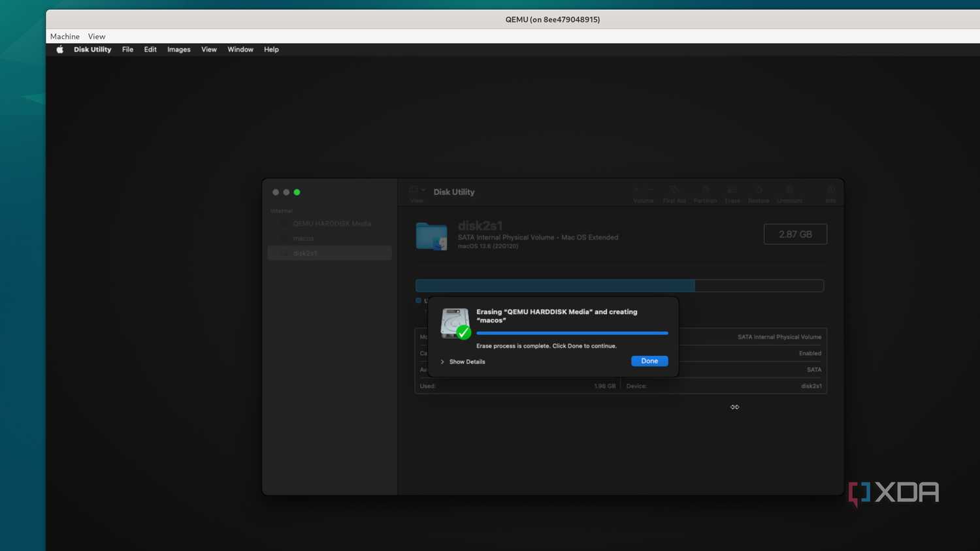Click the Volume add/remove toolbar icon
This screenshot has width=980, height=551.
644,194
